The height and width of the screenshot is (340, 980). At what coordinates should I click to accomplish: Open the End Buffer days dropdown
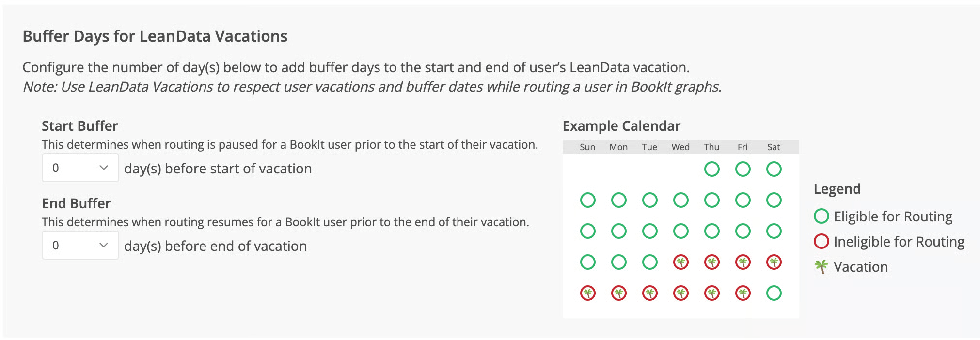(80, 245)
